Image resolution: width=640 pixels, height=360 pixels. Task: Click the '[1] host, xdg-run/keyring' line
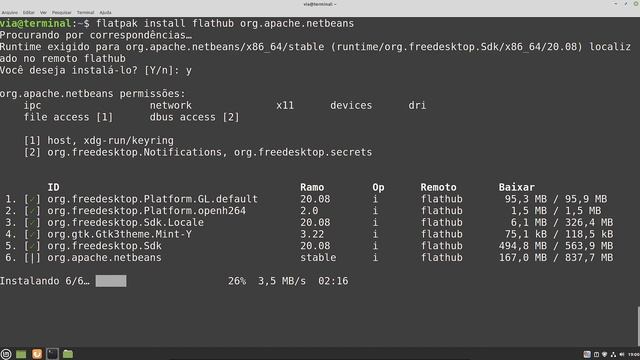pyautogui.click(x=99, y=140)
